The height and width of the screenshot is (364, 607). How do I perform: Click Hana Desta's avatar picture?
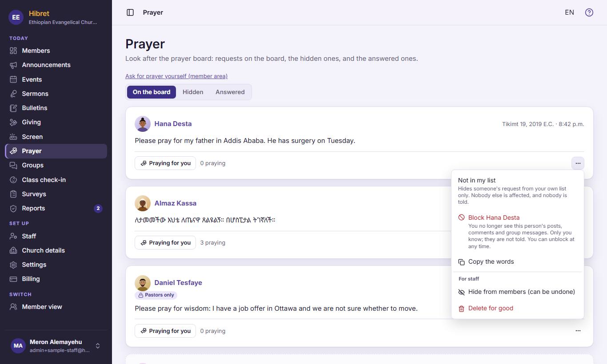(143, 124)
